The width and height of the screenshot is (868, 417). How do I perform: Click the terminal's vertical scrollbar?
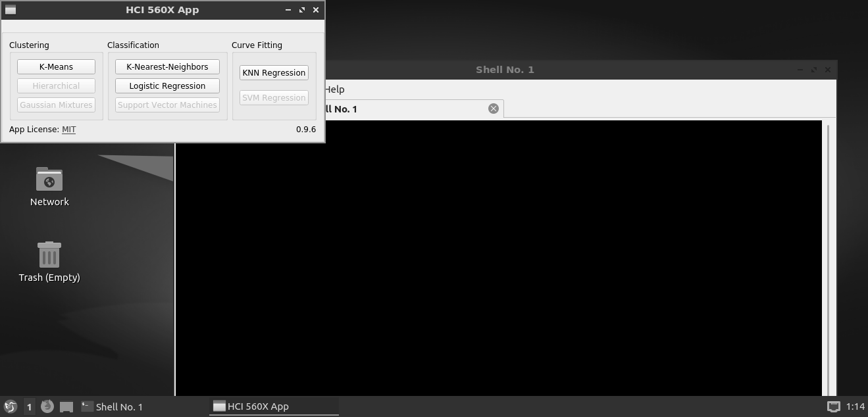[x=828, y=257]
